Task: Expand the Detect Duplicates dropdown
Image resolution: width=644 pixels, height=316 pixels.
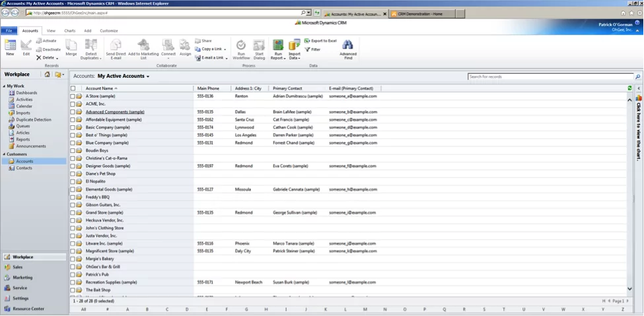Action: (100, 59)
